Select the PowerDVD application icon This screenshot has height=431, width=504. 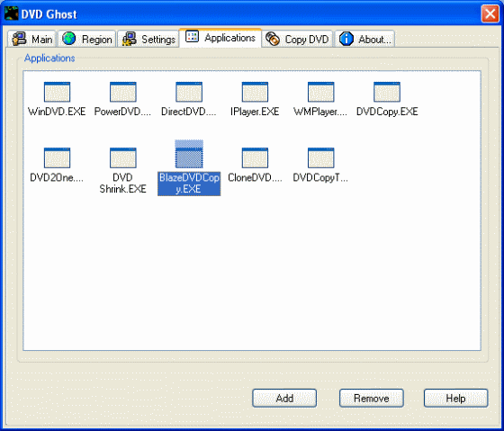[x=123, y=92]
